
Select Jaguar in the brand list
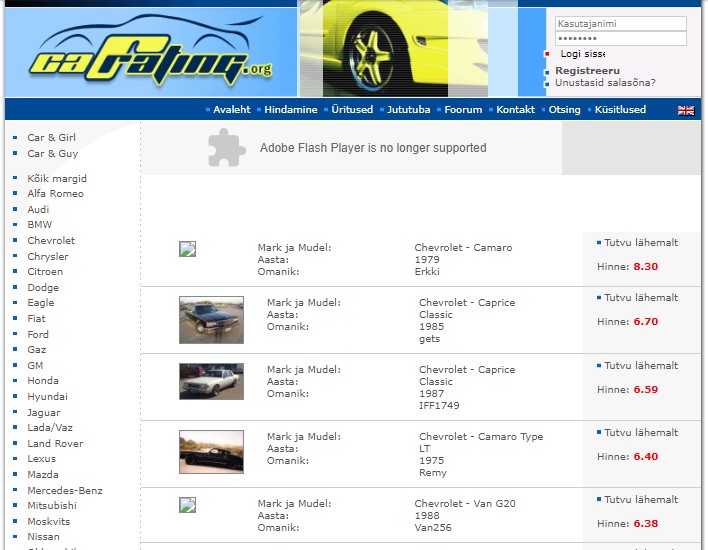(x=44, y=413)
